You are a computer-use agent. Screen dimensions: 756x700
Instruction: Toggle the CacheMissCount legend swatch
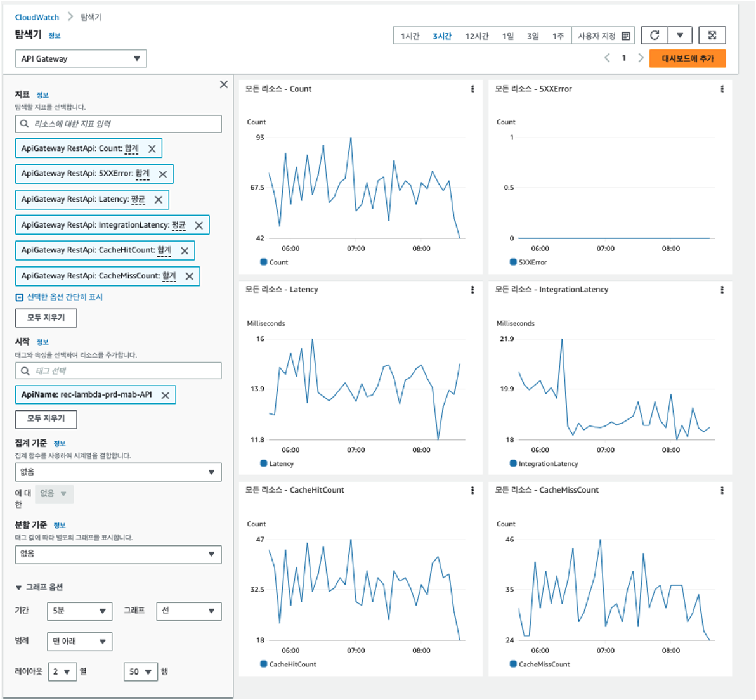click(x=513, y=664)
